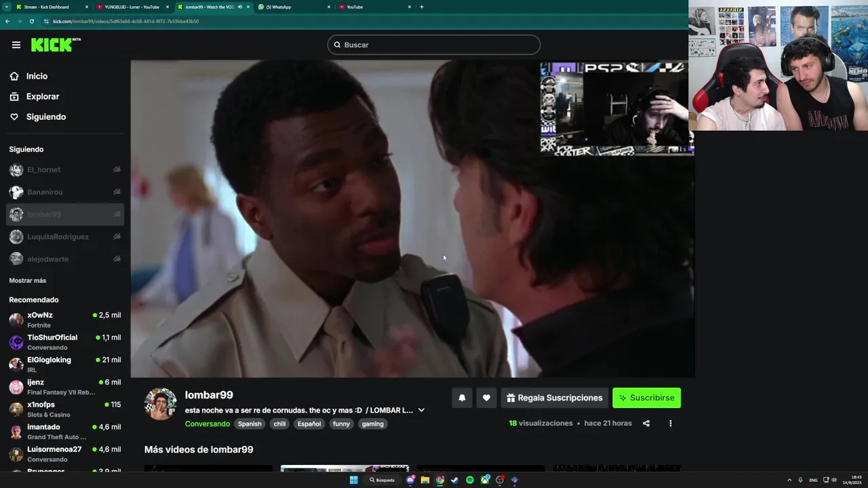Open Ijenz Final Fantasy VII channel
Viewport: 868px width, 488px height.
coord(65,387)
